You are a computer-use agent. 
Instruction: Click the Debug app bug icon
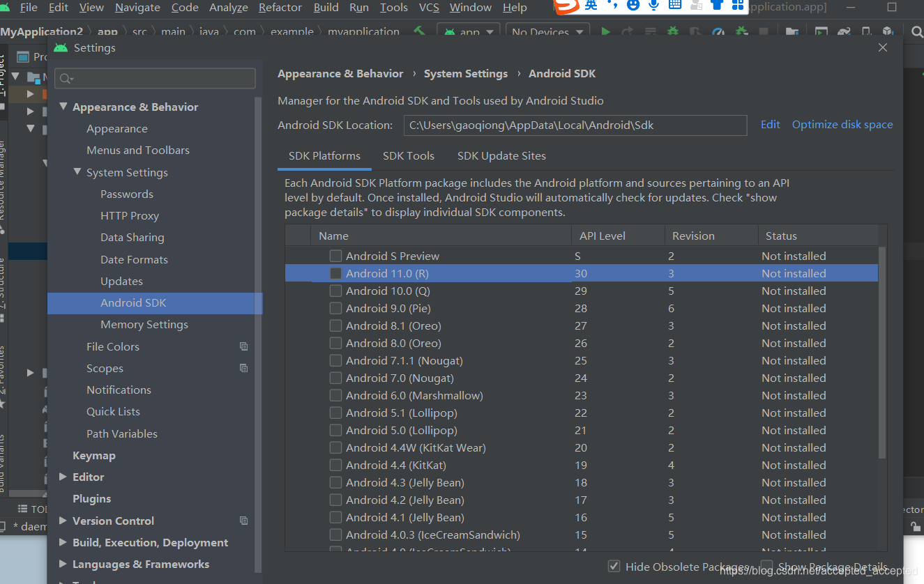(673, 32)
